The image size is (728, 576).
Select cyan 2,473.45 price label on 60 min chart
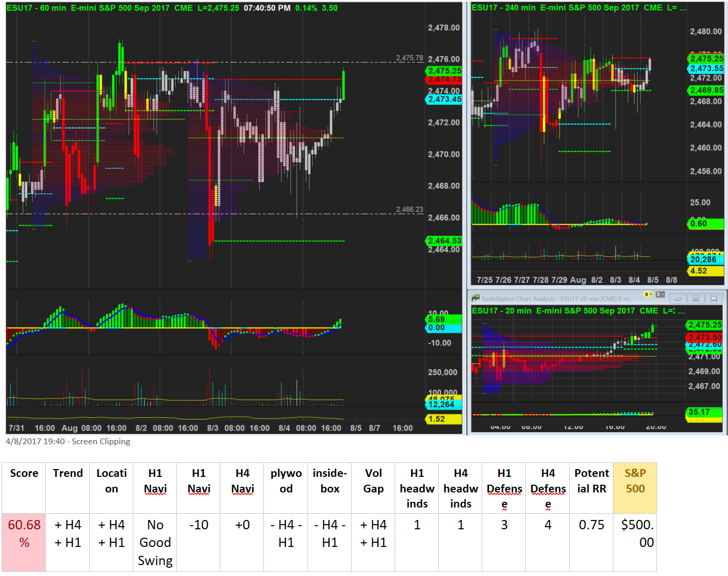[444, 99]
